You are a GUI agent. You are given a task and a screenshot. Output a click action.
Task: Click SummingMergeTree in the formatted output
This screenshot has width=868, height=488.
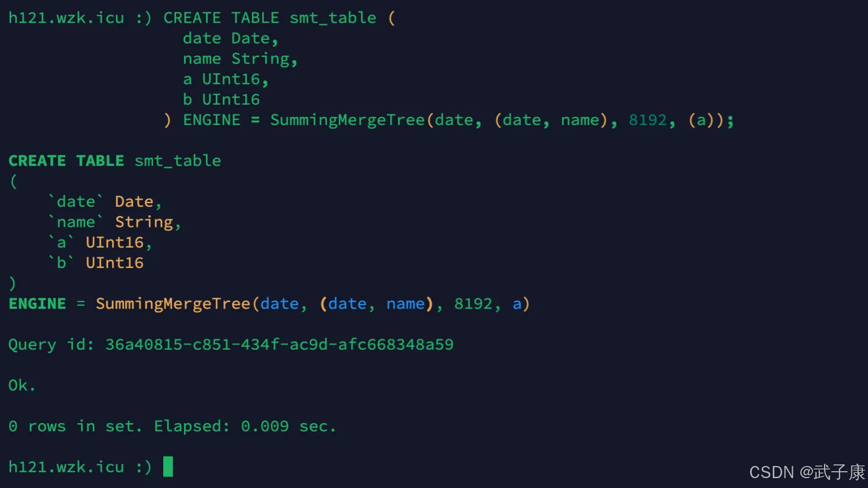172,304
